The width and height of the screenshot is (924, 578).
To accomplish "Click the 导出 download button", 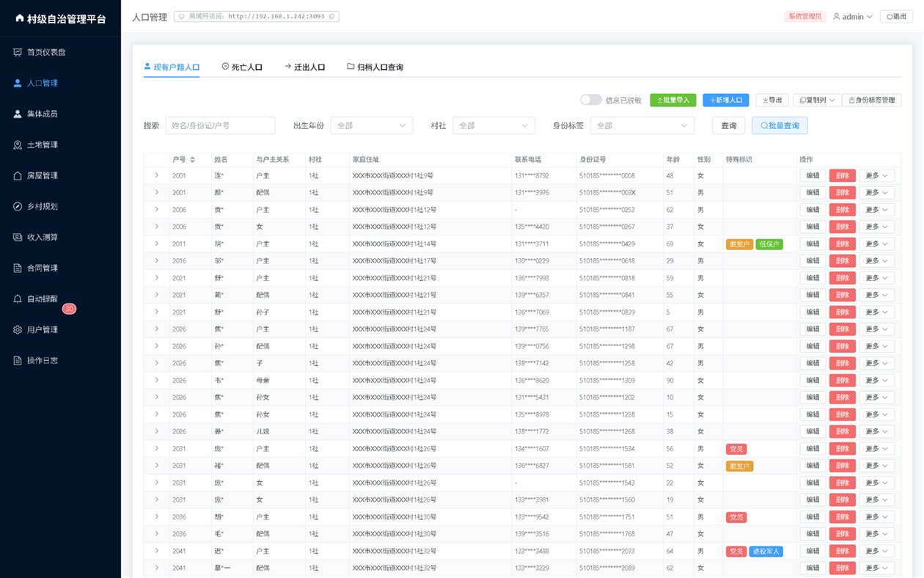I will [772, 100].
